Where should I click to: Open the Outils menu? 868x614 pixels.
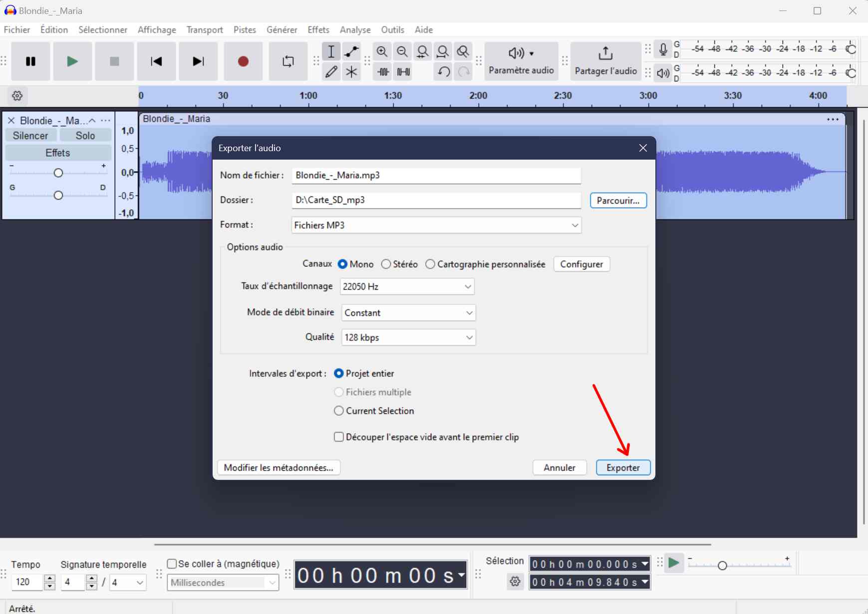392,30
